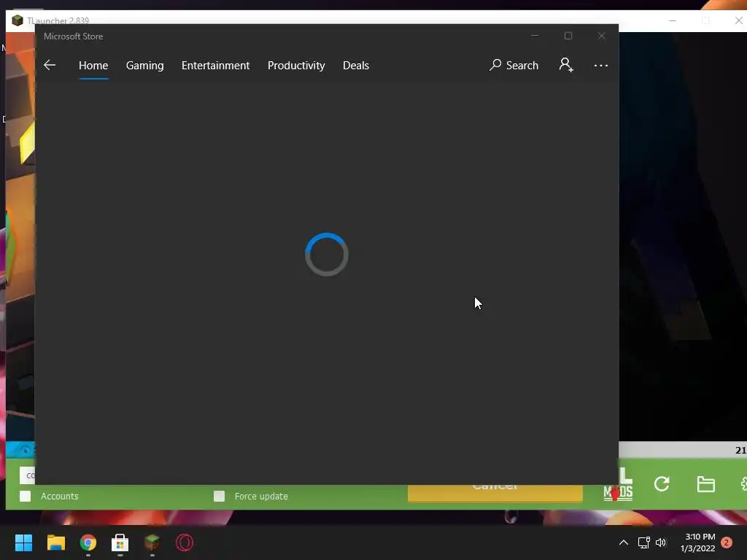Toggle the Accounts checkbox in TLauncher
This screenshot has width=747, height=560.
[x=26, y=496]
